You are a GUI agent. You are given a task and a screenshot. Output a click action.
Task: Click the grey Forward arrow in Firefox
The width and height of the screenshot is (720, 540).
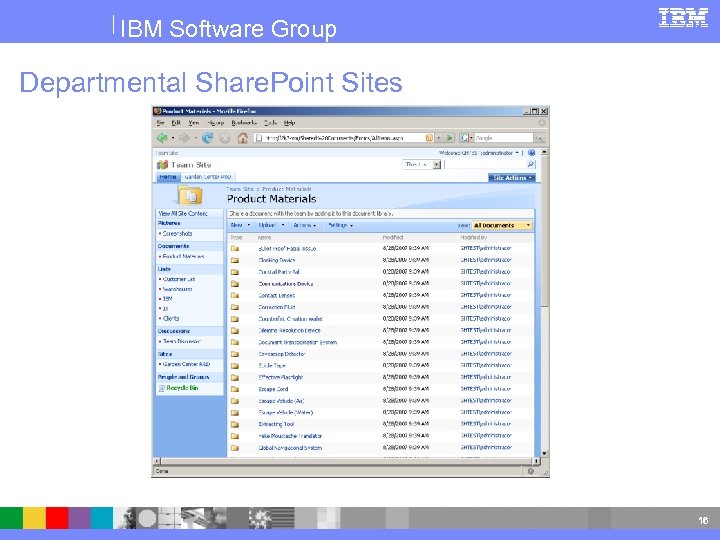point(185,137)
